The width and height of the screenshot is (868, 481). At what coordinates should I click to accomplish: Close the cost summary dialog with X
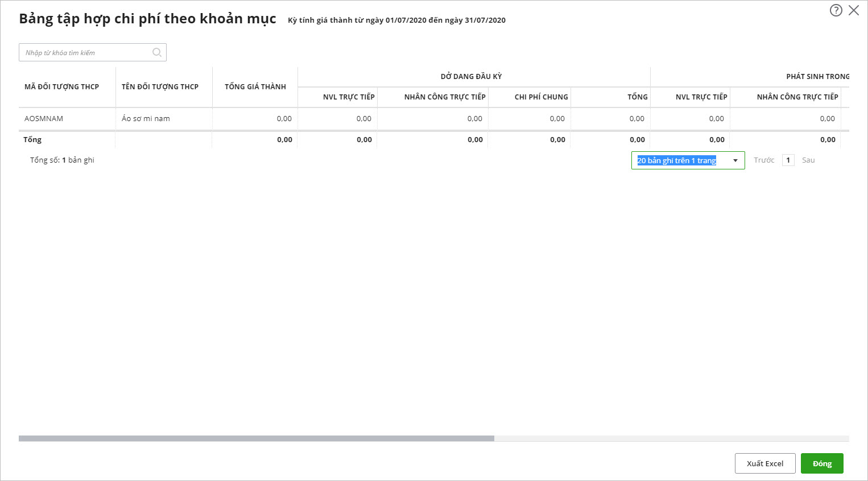854,10
